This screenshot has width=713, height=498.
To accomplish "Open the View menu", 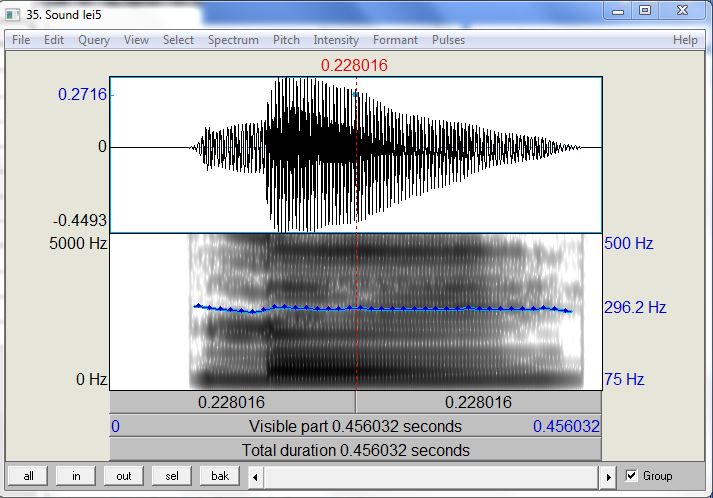I will point(136,40).
